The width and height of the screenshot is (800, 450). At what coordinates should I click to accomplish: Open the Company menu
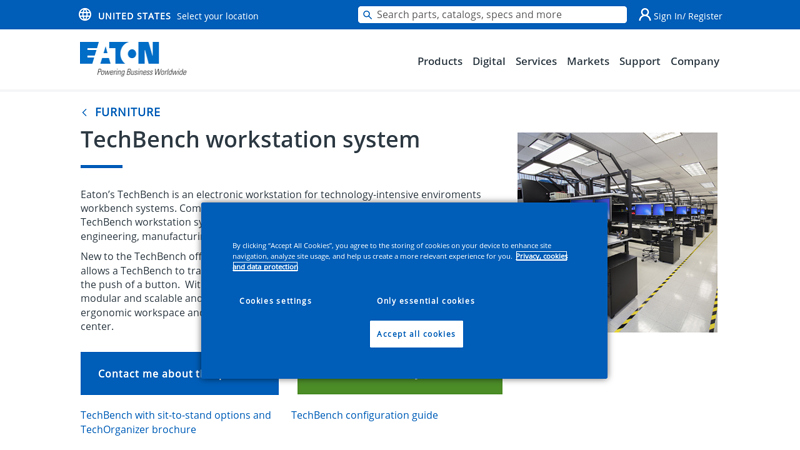(x=694, y=61)
